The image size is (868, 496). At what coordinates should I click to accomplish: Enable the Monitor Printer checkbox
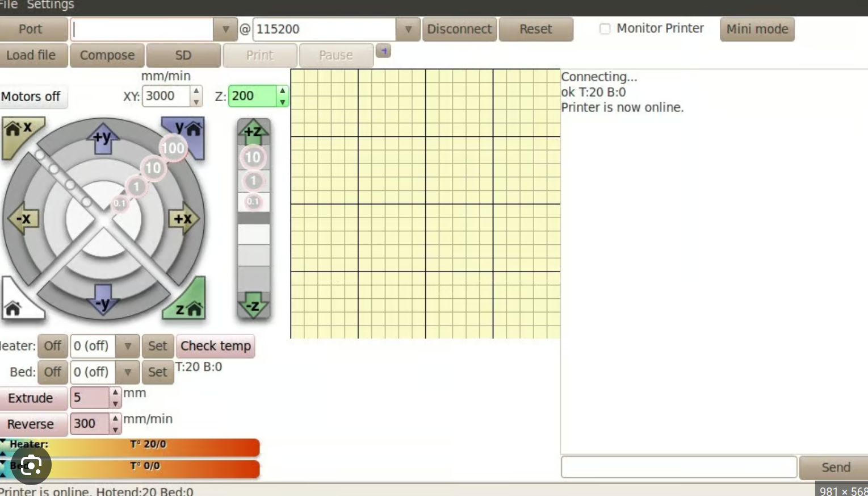(x=605, y=29)
